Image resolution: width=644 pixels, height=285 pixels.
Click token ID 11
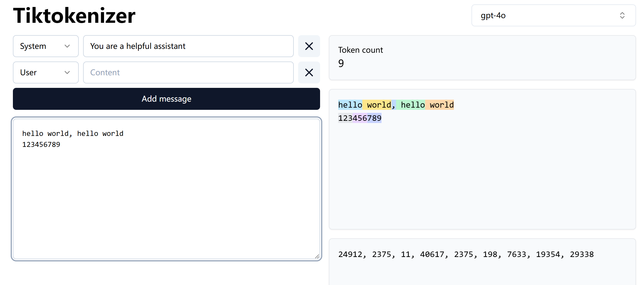click(406, 255)
